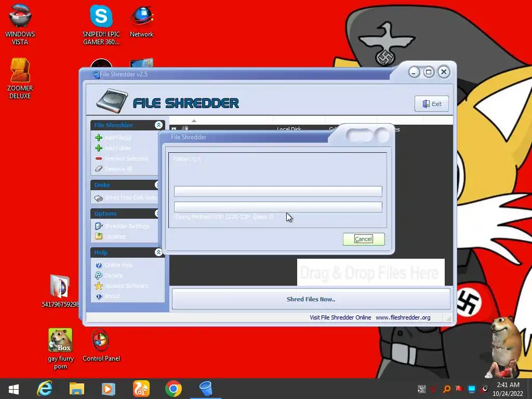The width and height of the screenshot is (532, 399).
Task: Click the Donate PayPal item
Action: coord(109,275)
